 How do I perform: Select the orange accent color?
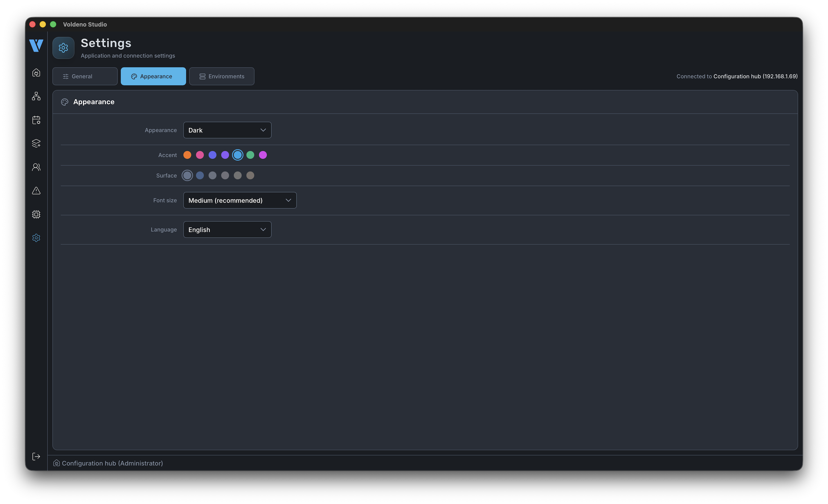187,155
